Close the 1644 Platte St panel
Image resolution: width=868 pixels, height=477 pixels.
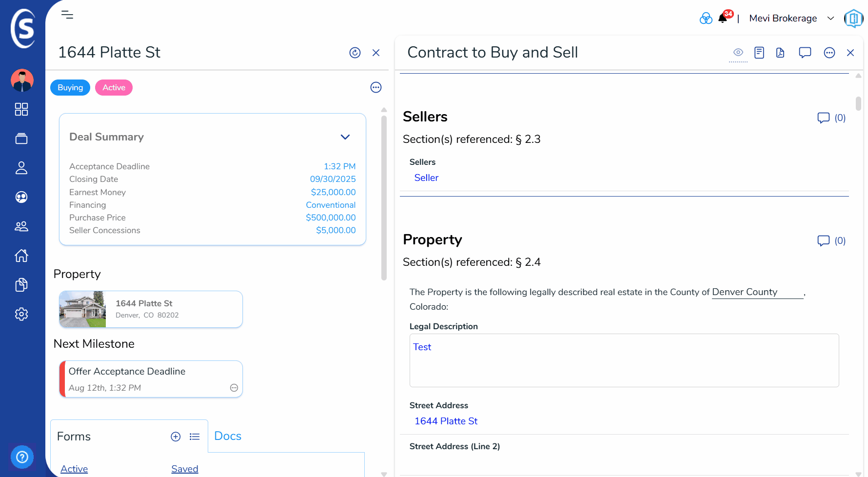coord(376,53)
